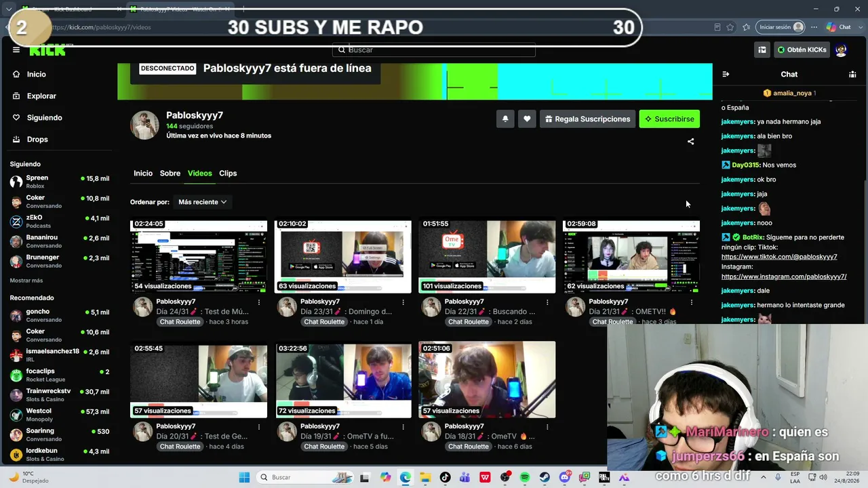
Task: Open Copilot Chat in browser toolbar
Action: click(x=839, y=27)
